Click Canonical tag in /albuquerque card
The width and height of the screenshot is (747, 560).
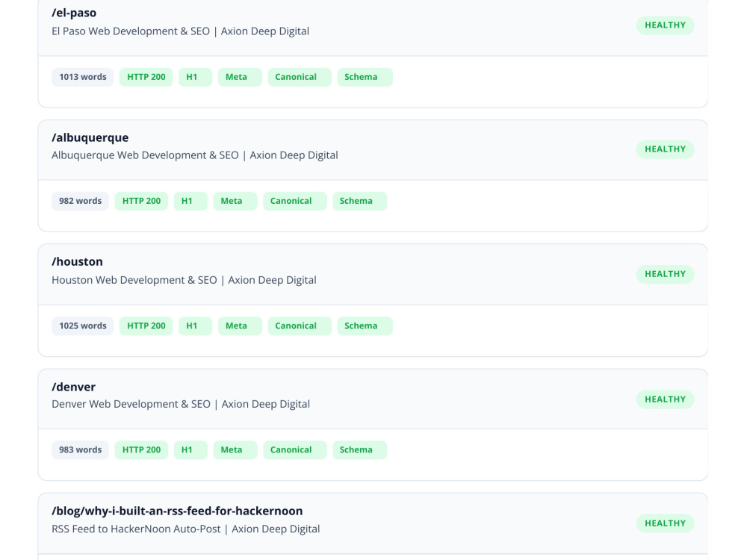pyautogui.click(x=295, y=201)
